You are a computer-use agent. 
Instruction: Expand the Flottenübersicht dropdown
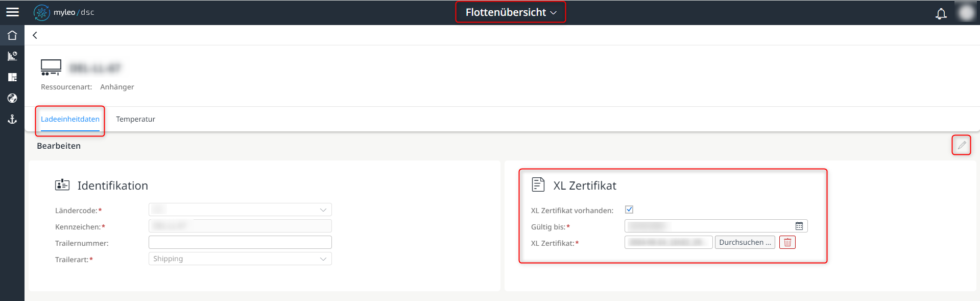[511, 12]
